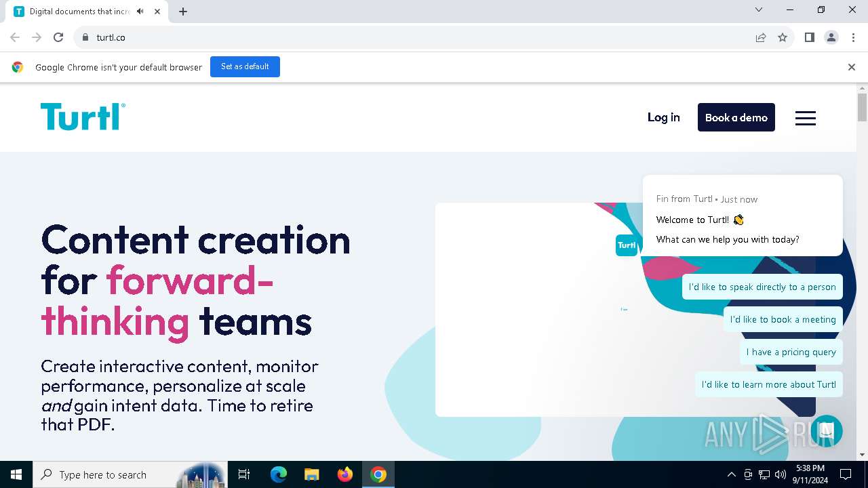Open the hamburger menu icon

(805, 118)
